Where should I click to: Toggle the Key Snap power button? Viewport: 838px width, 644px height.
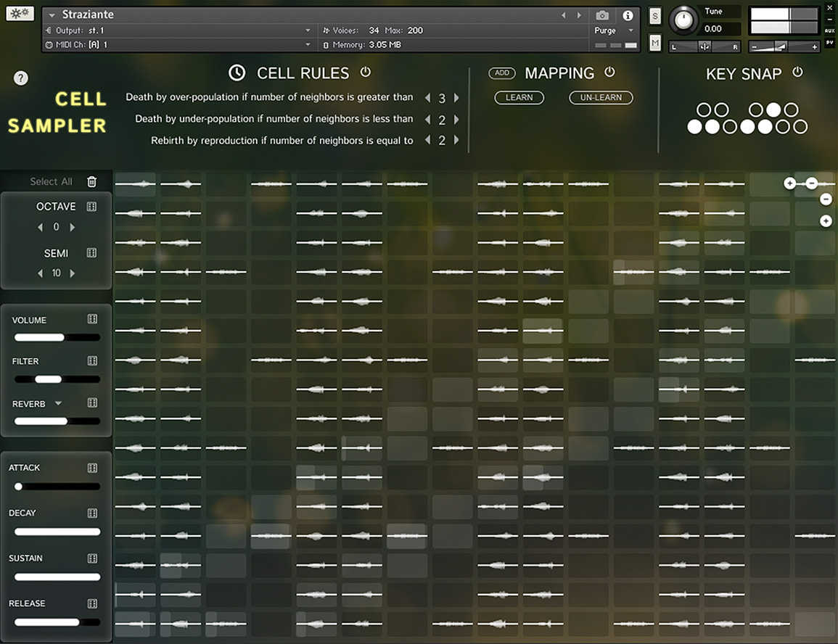(798, 73)
